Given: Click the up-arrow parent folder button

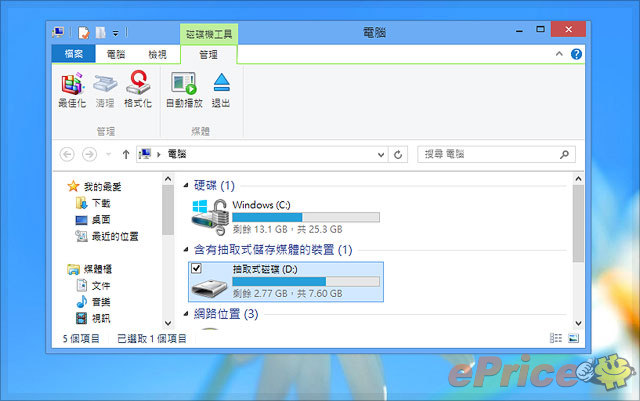Looking at the screenshot, I should pos(125,155).
